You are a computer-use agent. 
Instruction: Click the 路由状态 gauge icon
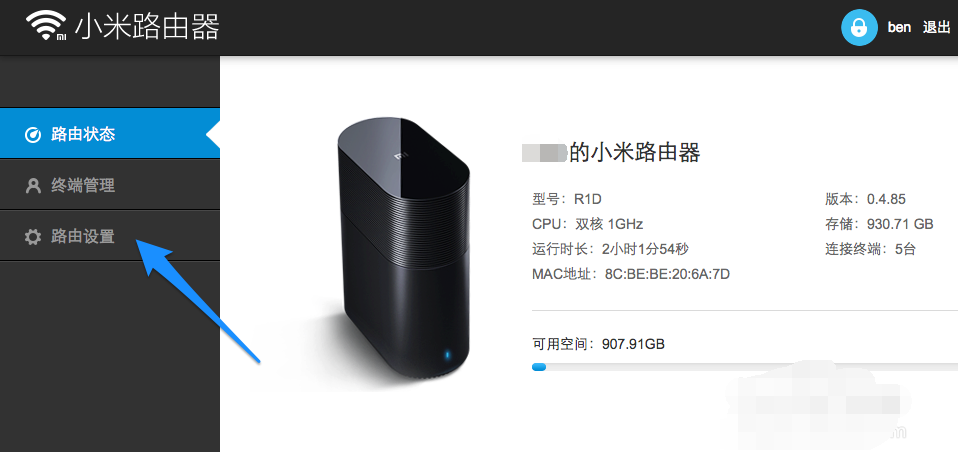[x=32, y=135]
